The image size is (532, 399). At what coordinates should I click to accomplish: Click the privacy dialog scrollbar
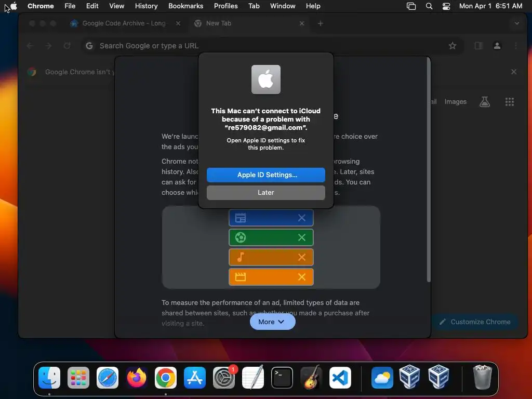tap(429, 170)
